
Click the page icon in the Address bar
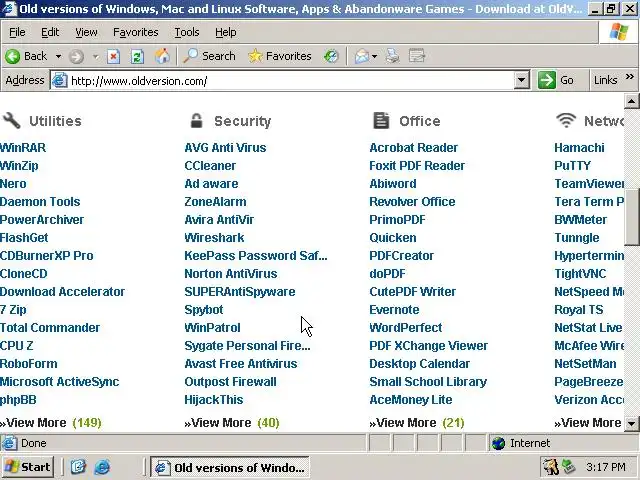pyautogui.click(x=60, y=80)
